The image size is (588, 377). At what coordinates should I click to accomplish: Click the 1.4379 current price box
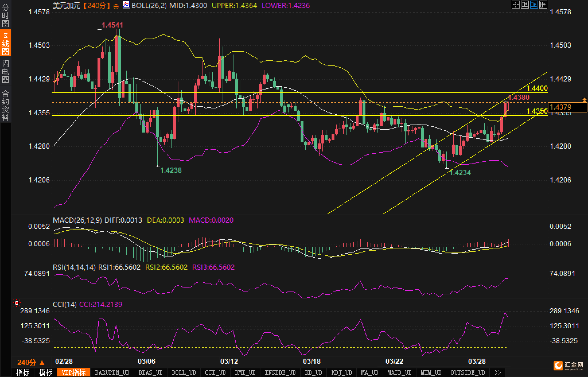click(567, 107)
